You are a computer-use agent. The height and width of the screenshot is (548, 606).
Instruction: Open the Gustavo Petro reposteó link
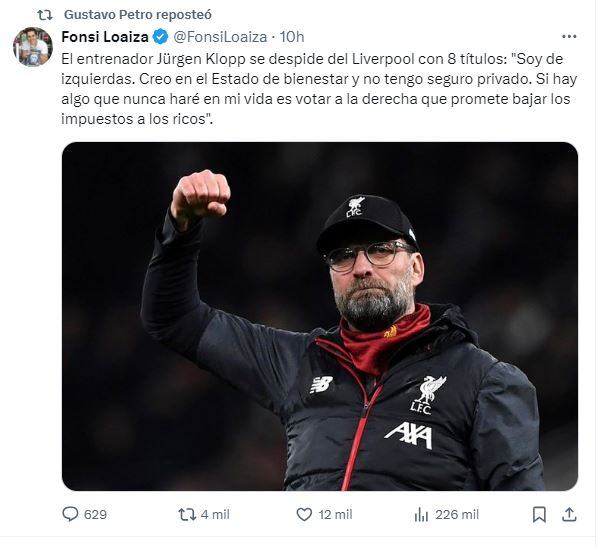tap(134, 15)
